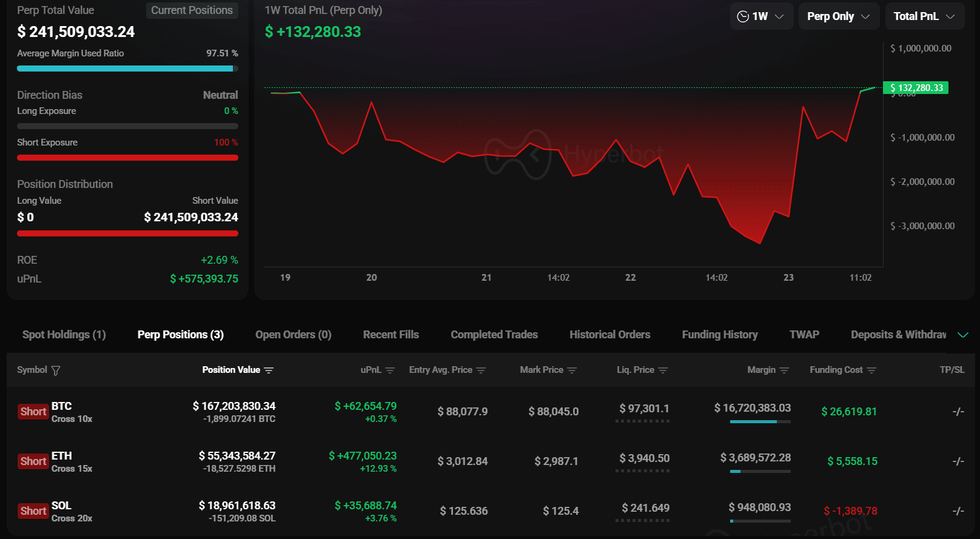
Task: Open the Perp Only dropdown
Action: (839, 16)
